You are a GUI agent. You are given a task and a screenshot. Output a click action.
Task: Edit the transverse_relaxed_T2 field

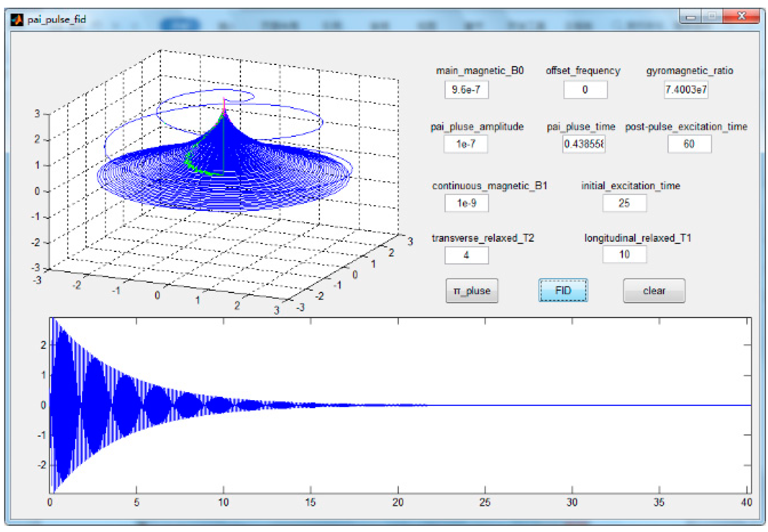(x=466, y=255)
